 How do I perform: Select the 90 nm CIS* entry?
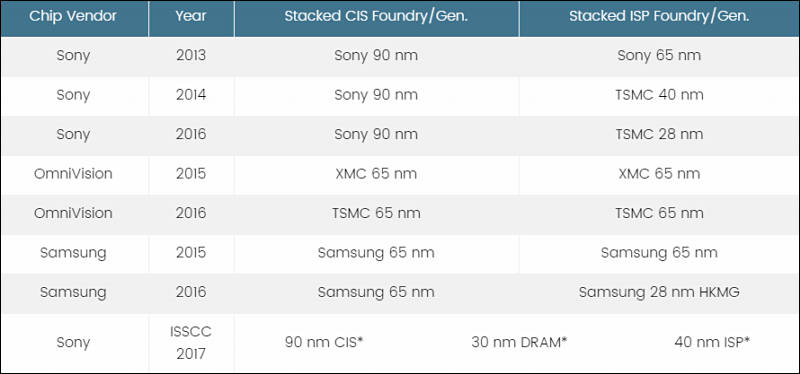pos(324,342)
